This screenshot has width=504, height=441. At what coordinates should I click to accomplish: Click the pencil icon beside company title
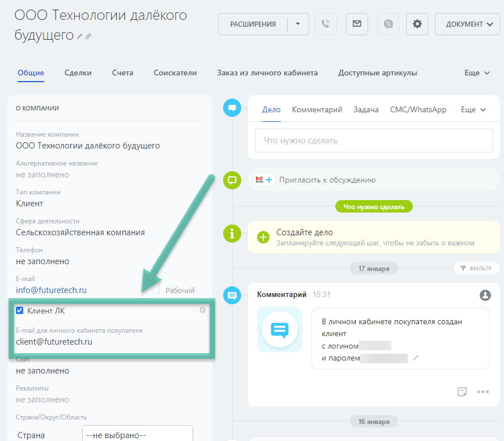click(80, 36)
